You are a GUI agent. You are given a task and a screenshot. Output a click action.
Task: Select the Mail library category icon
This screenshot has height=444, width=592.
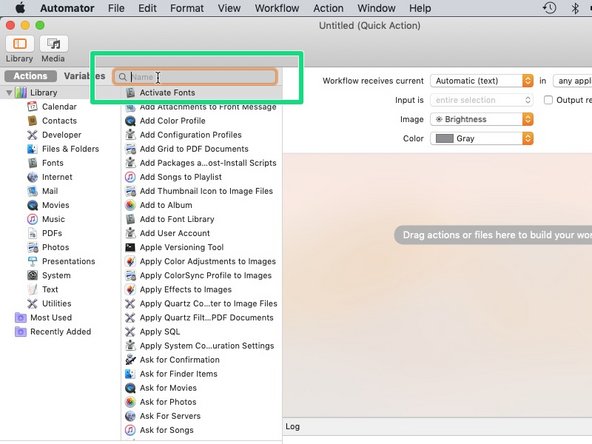(32, 191)
